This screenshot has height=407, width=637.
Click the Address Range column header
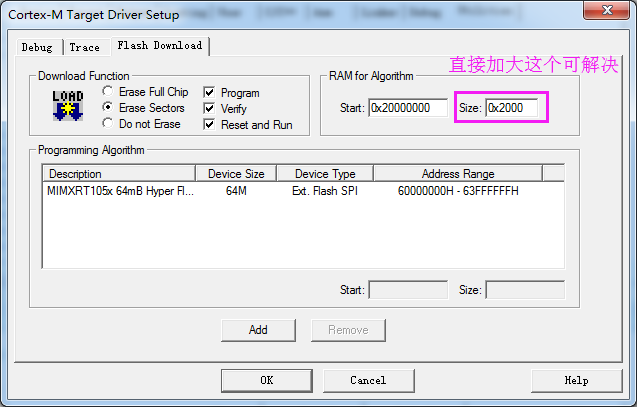point(457,174)
